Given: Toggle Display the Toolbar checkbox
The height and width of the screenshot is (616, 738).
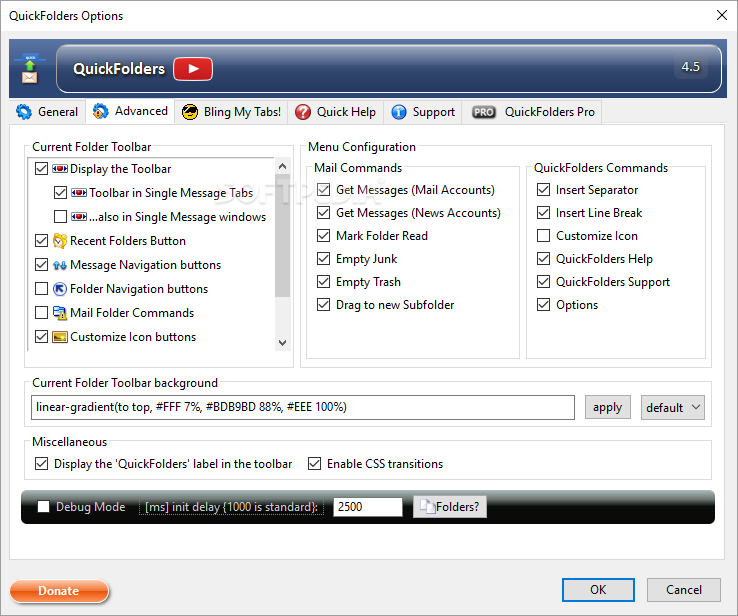Looking at the screenshot, I should tap(41, 168).
